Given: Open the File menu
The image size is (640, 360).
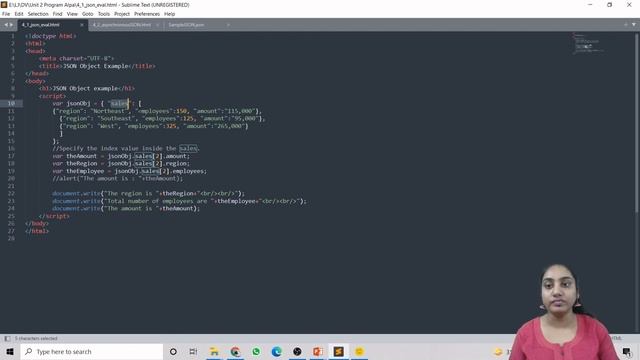Looking at the screenshot, I should coord(6,14).
